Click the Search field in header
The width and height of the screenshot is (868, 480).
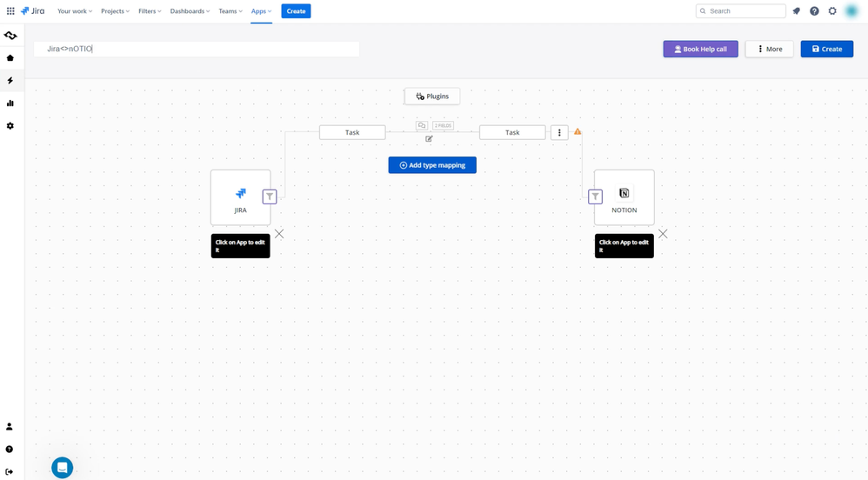coord(741,11)
